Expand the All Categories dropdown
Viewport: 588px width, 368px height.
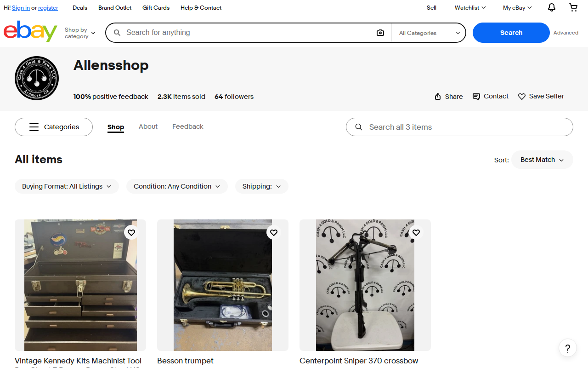[x=429, y=33]
